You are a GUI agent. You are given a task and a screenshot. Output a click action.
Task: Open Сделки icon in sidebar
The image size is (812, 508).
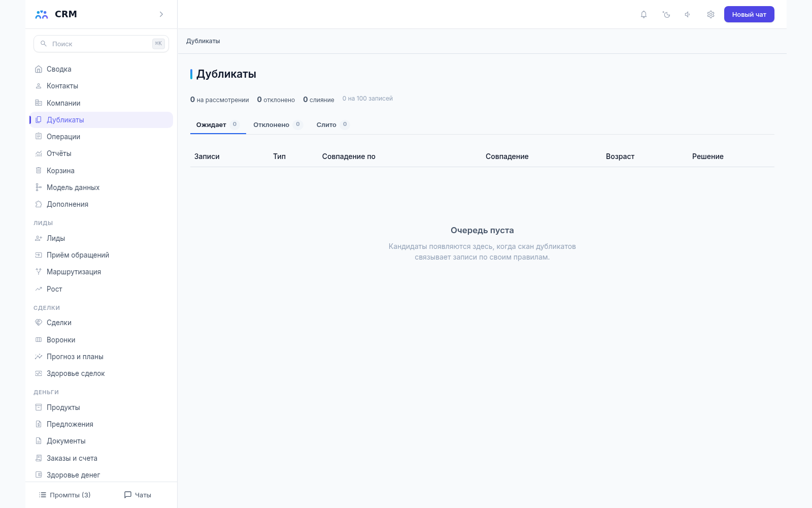pos(39,323)
